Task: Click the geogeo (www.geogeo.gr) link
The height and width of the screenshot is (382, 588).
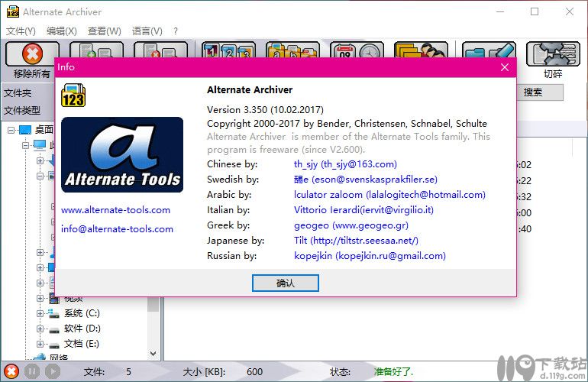Action: [351, 225]
